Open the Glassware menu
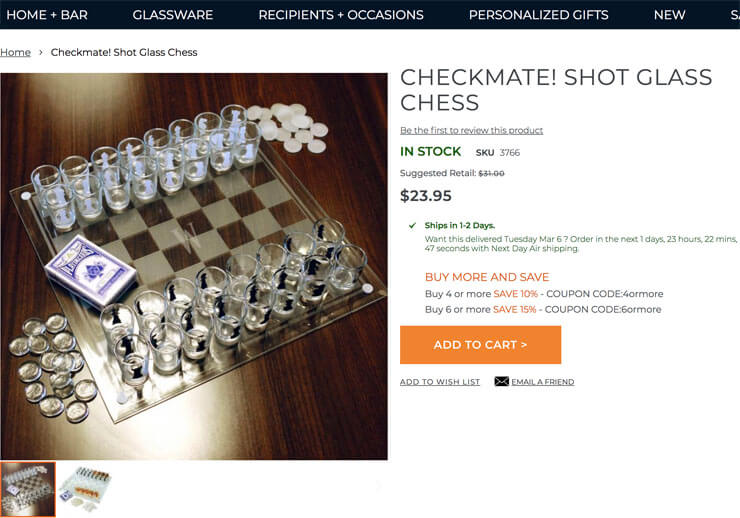This screenshot has height=518, width=740. (x=172, y=15)
